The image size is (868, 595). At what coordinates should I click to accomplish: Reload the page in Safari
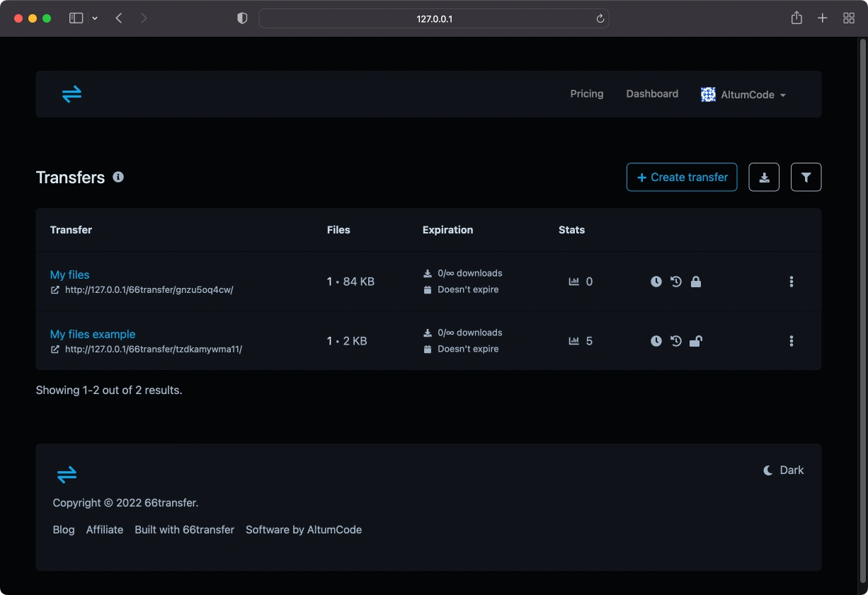[600, 18]
